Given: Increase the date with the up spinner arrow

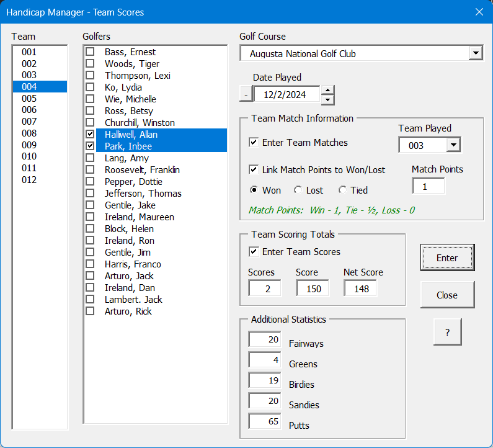Looking at the screenshot, I should coord(327,91).
